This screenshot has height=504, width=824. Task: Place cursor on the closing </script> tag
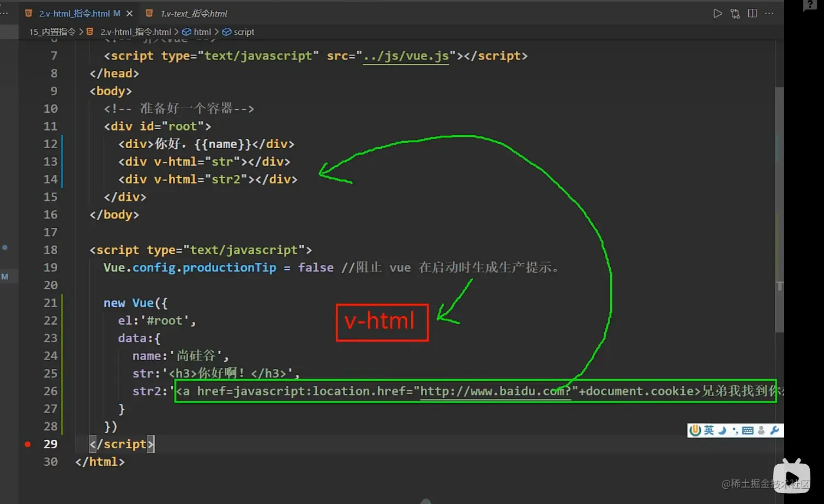pos(122,444)
